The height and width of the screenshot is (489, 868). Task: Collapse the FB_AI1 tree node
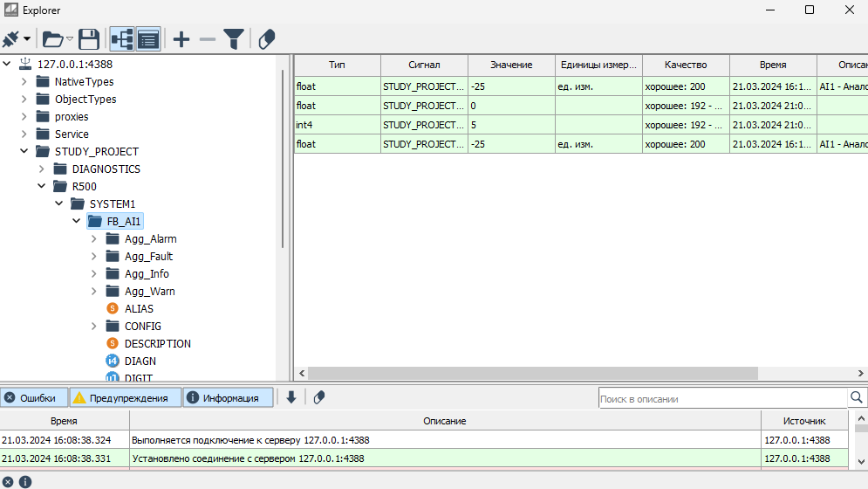pos(77,222)
